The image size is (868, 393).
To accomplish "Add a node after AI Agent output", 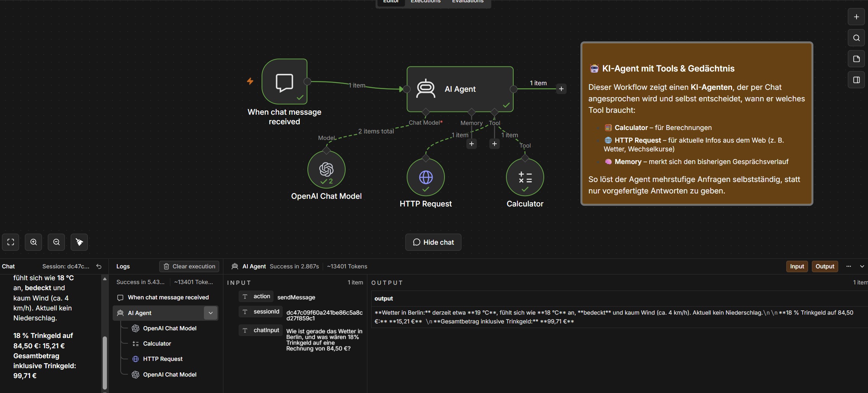I will click(561, 89).
